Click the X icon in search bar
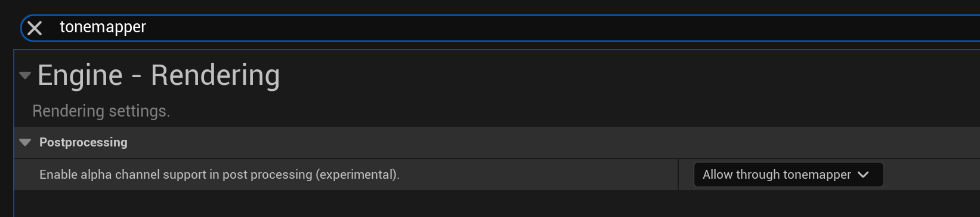The width and height of the screenshot is (980, 217). pyautogui.click(x=35, y=28)
